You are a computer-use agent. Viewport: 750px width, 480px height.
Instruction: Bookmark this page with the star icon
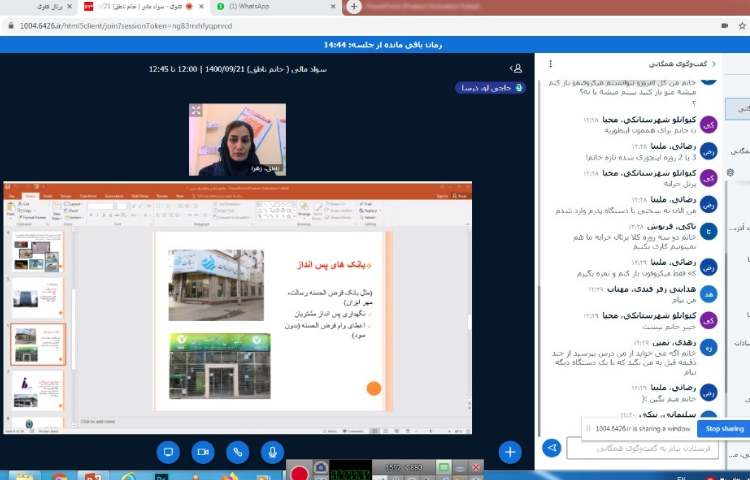(x=742, y=26)
